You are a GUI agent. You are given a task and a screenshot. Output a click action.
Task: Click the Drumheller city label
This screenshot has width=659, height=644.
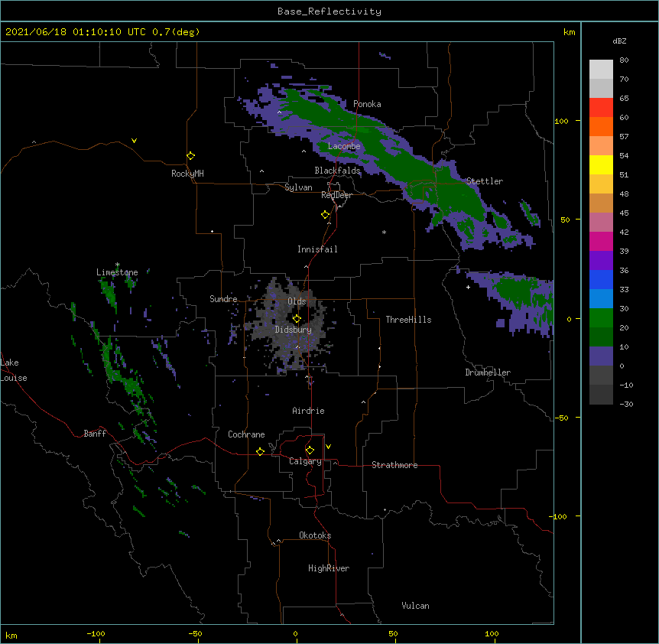[488, 372]
